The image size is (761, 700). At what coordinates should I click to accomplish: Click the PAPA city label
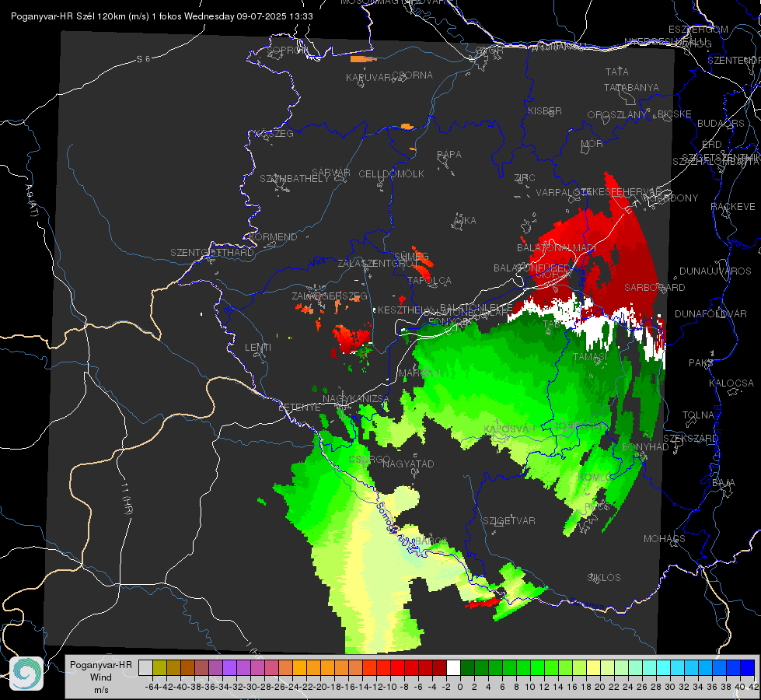449,154
